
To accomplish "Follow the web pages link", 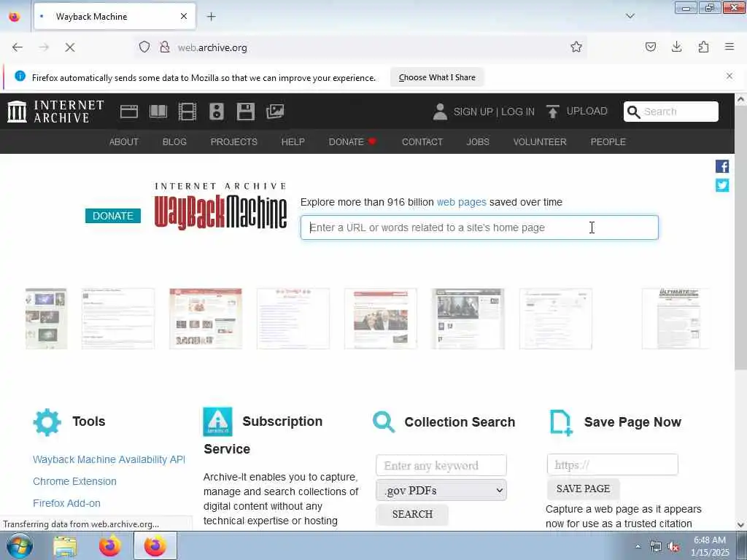I will [461, 202].
